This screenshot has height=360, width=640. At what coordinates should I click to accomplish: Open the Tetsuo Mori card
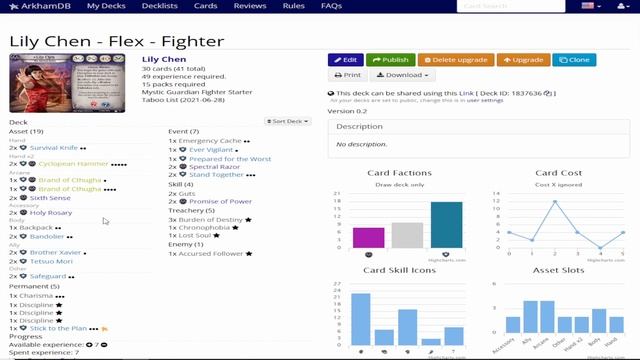(x=51, y=261)
